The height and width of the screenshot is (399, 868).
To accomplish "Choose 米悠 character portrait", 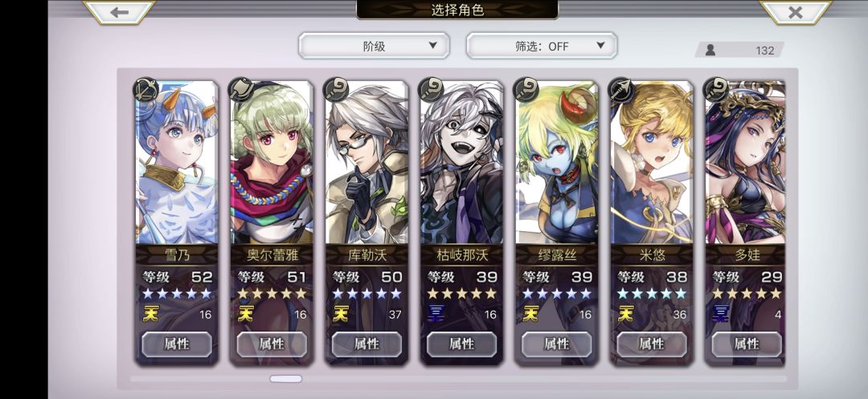I will 652,163.
